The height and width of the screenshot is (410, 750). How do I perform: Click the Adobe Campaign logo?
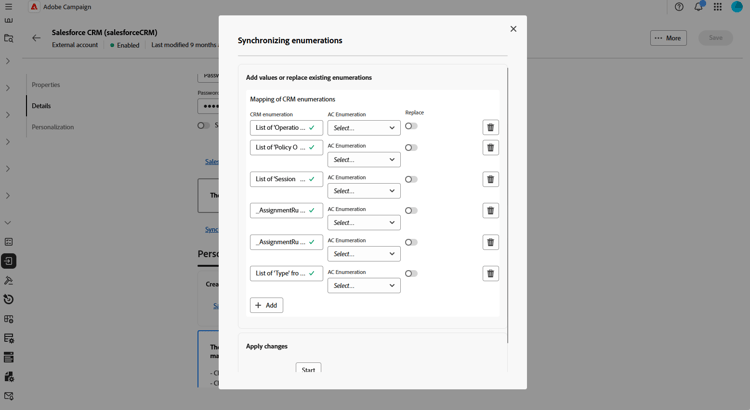(34, 7)
